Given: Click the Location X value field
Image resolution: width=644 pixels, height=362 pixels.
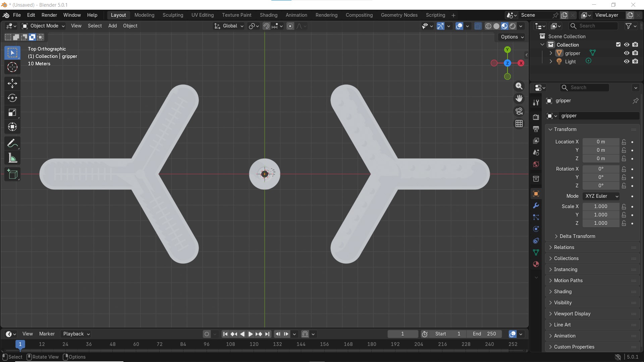Looking at the screenshot, I should (600, 142).
